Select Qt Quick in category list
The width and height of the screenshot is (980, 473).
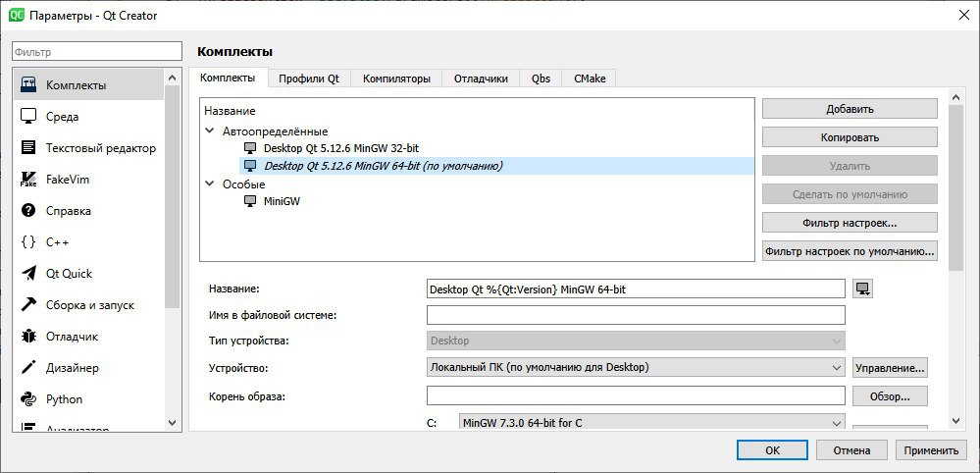88,273
